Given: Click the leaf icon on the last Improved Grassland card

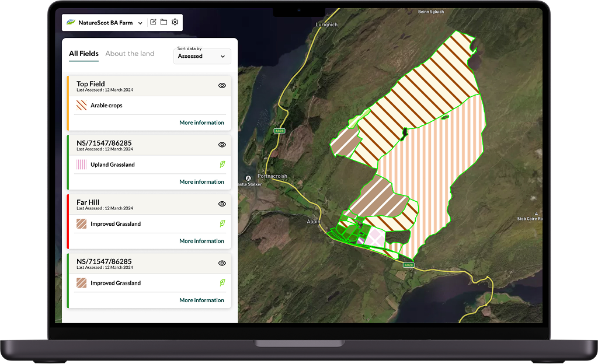Looking at the screenshot, I should tap(222, 283).
